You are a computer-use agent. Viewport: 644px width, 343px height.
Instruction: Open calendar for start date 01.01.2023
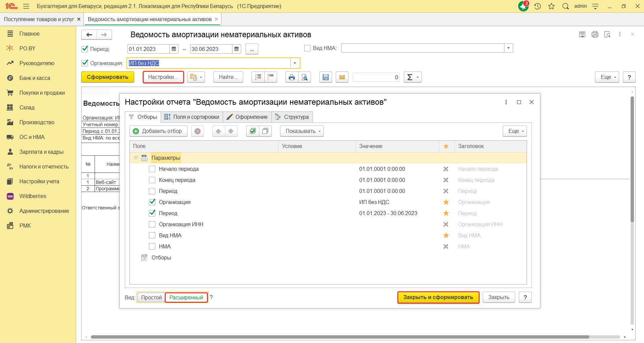tap(174, 49)
